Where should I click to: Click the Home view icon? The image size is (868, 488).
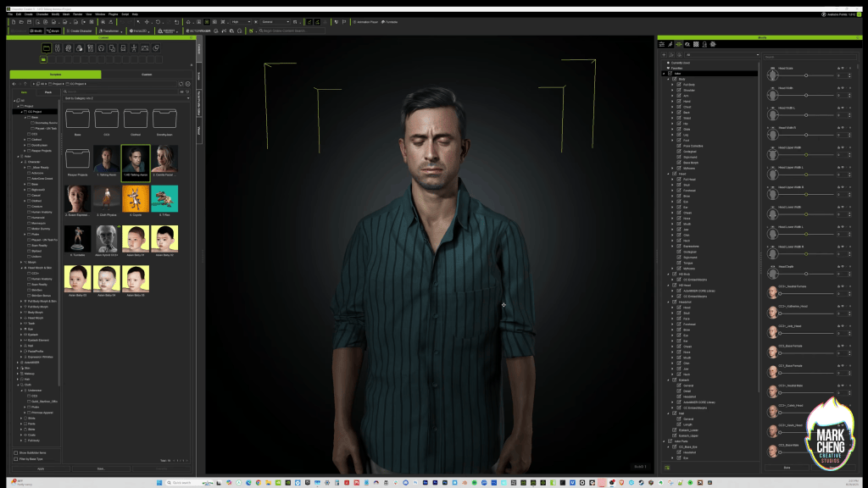pyautogui.click(x=188, y=22)
